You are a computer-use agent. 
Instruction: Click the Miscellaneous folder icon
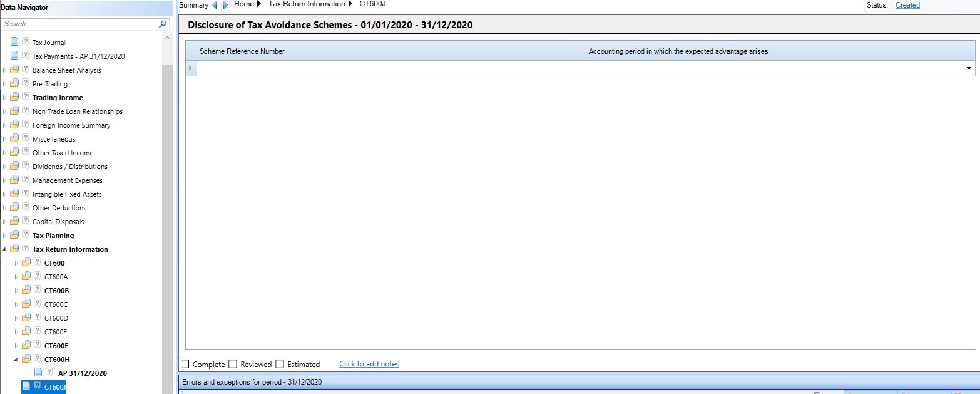14,139
